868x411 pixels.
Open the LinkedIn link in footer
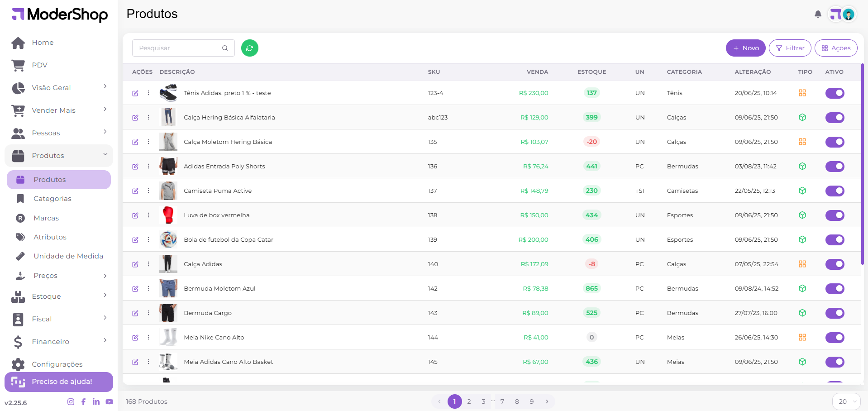point(96,401)
